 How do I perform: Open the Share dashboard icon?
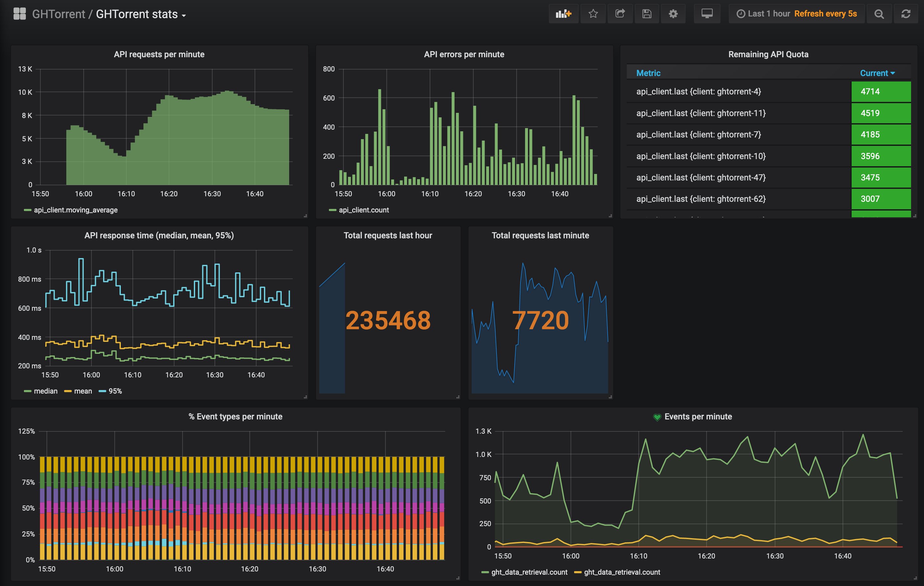coord(620,14)
